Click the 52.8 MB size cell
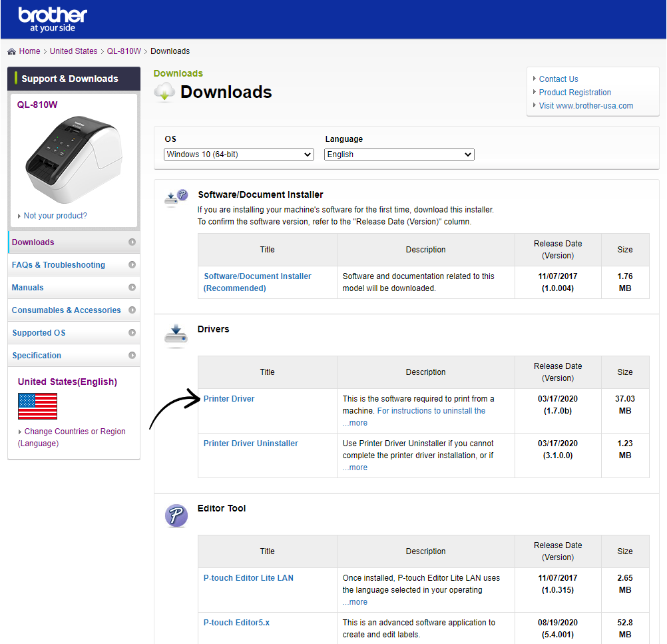 tap(625, 629)
